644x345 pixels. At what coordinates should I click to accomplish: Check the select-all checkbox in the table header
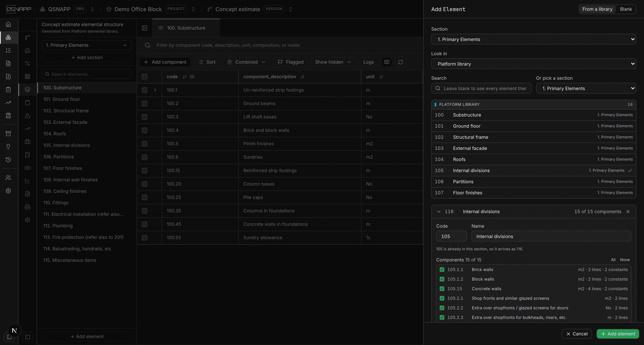[145, 77]
